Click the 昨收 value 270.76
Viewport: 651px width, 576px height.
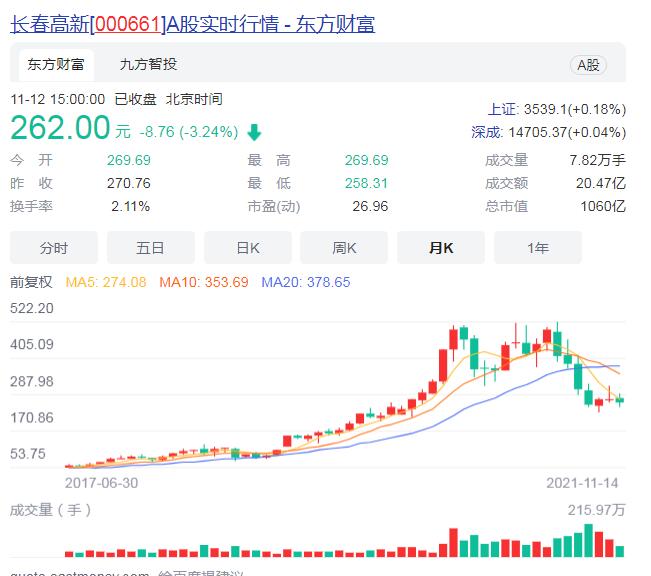pos(129,183)
